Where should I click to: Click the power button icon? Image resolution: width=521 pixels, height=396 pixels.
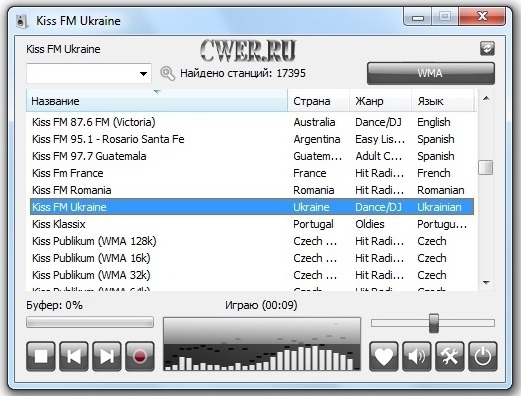pyautogui.click(x=483, y=356)
